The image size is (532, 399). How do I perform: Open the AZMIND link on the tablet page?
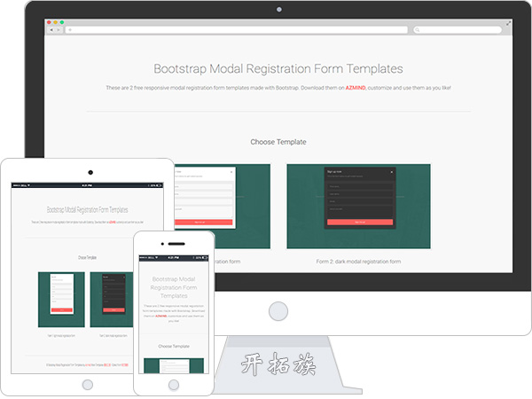pyautogui.click(x=113, y=222)
